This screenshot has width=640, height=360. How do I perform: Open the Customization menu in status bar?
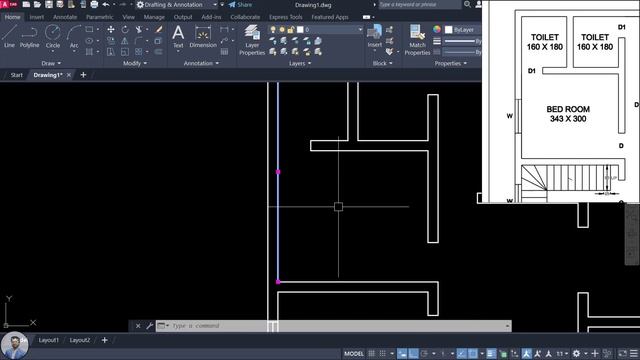[x=634, y=353]
